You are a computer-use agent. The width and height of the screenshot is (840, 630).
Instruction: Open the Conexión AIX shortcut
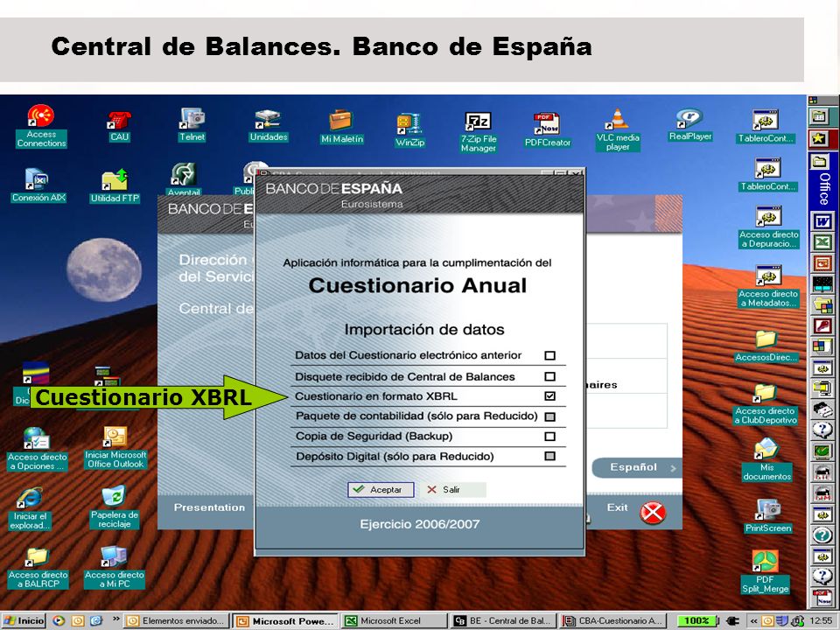pos(38,185)
